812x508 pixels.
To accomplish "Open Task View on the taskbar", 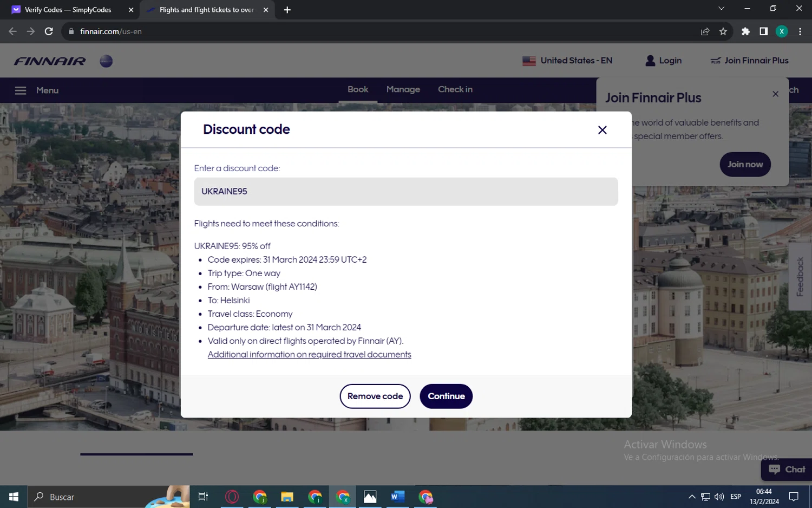I will pyautogui.click(x=203, y=497).
